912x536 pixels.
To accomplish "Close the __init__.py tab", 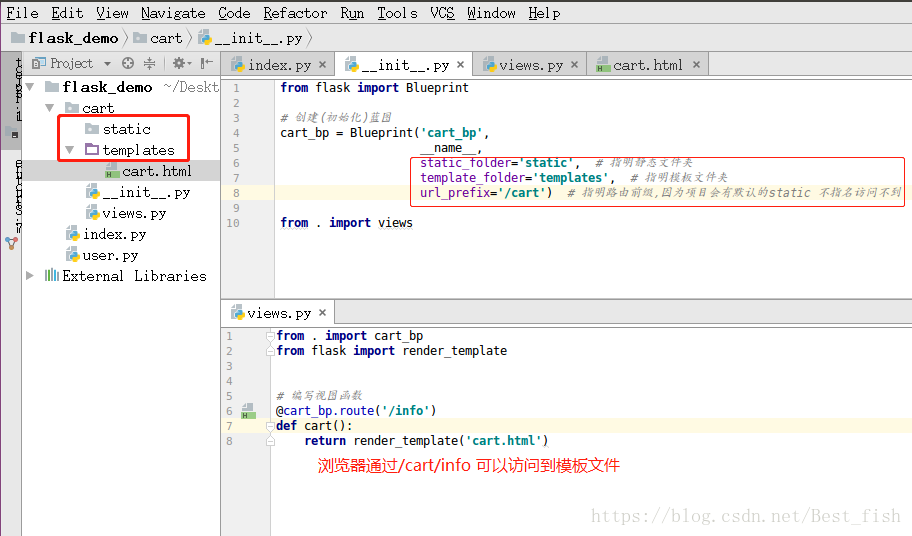I will (x=460, y=65).
